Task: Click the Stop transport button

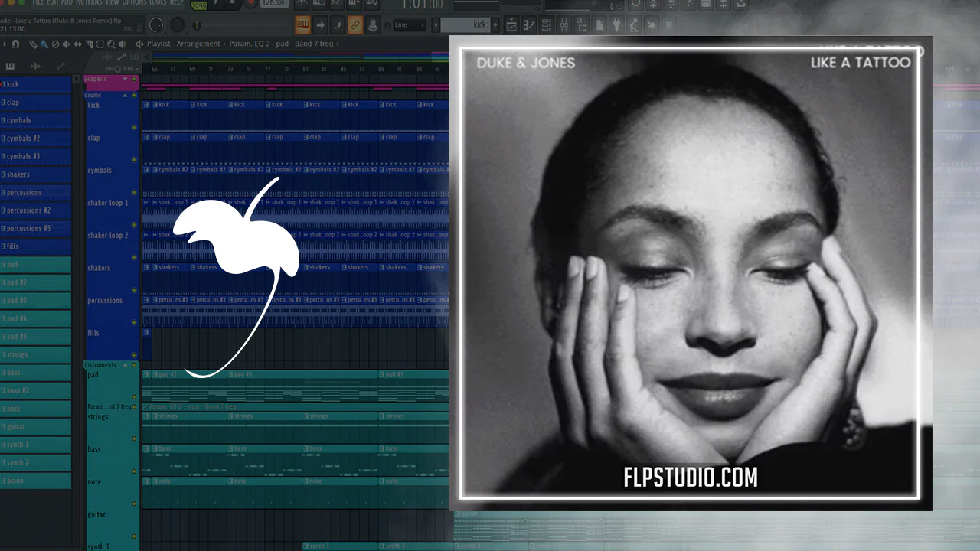Action: (x=234, y=3)
